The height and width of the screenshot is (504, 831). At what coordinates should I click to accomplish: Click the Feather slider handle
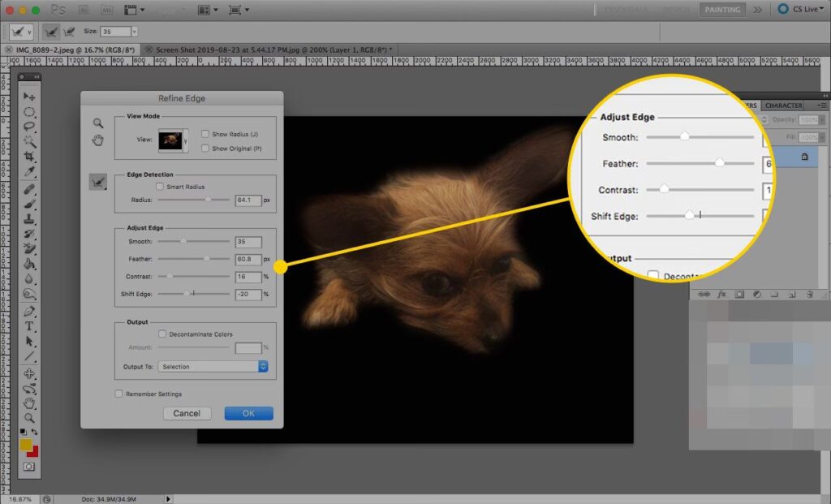(206, 259)
